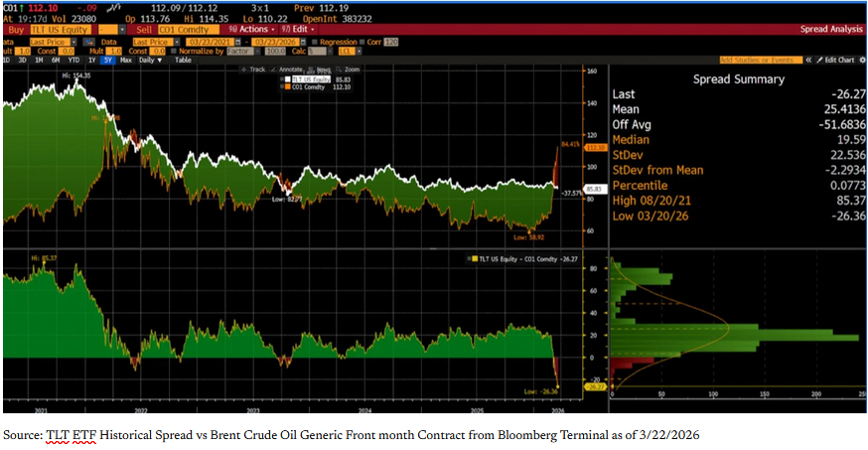Open dropdown beside the Buy operator field
This screenshot has height=450, width=868.
coord(122,30)
